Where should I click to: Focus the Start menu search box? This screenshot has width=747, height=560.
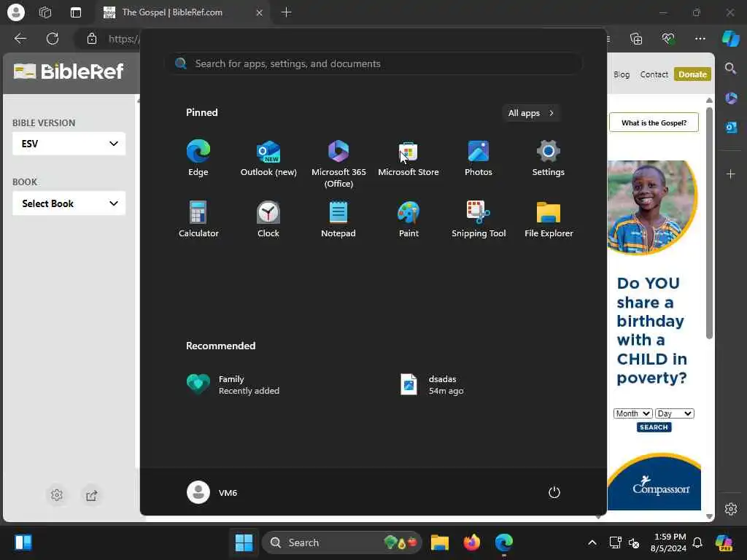pyautogui.click(x=374, y=63)
